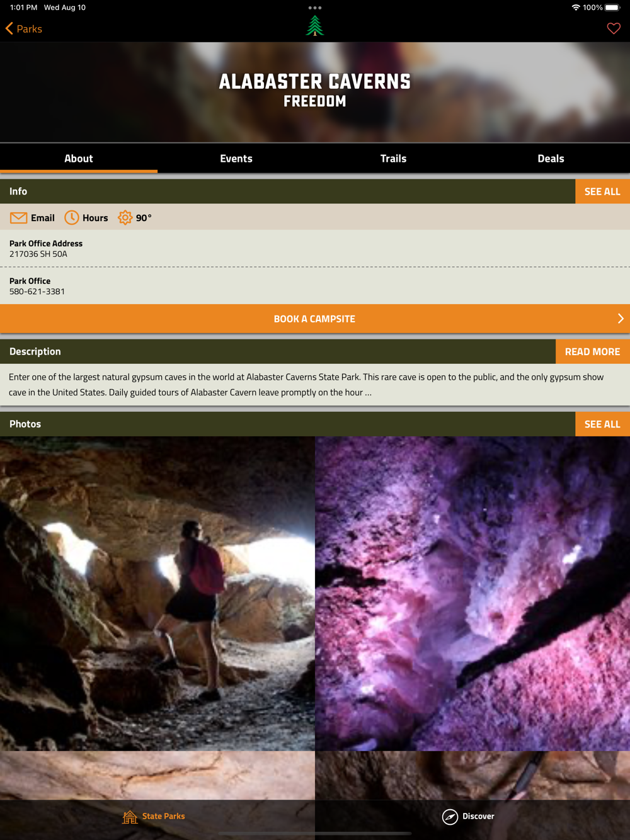This screenshot has height=840, width=630.
Task: Tap the Info section header
Action: (x=287, y=191)
